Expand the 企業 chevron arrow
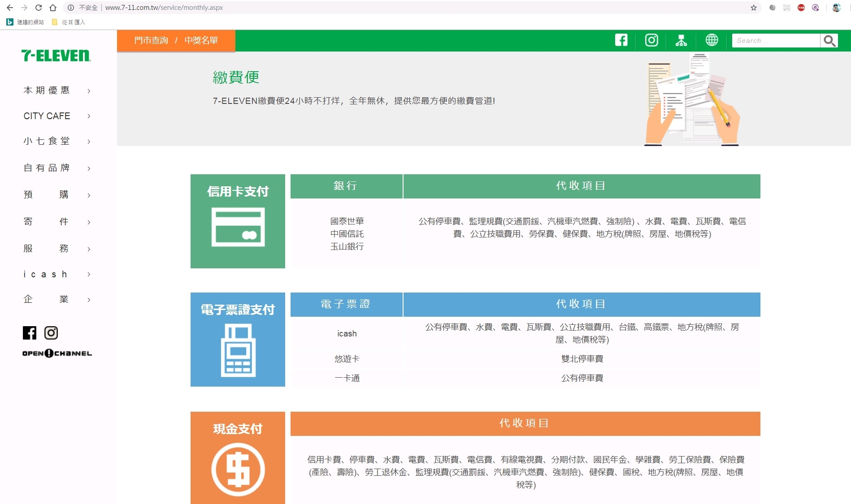This screenshot has height=504, width=851. pyautogui.click(x=89, y=300)
